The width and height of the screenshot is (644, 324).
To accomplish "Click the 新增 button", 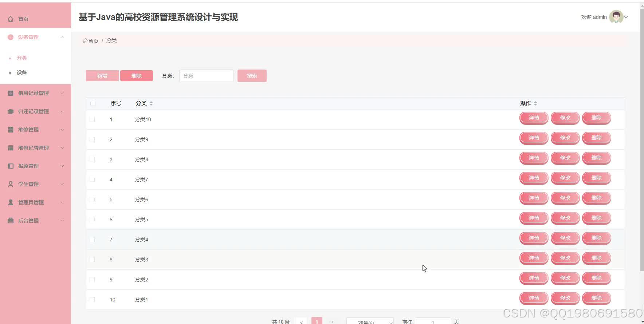I will point(102,76).
